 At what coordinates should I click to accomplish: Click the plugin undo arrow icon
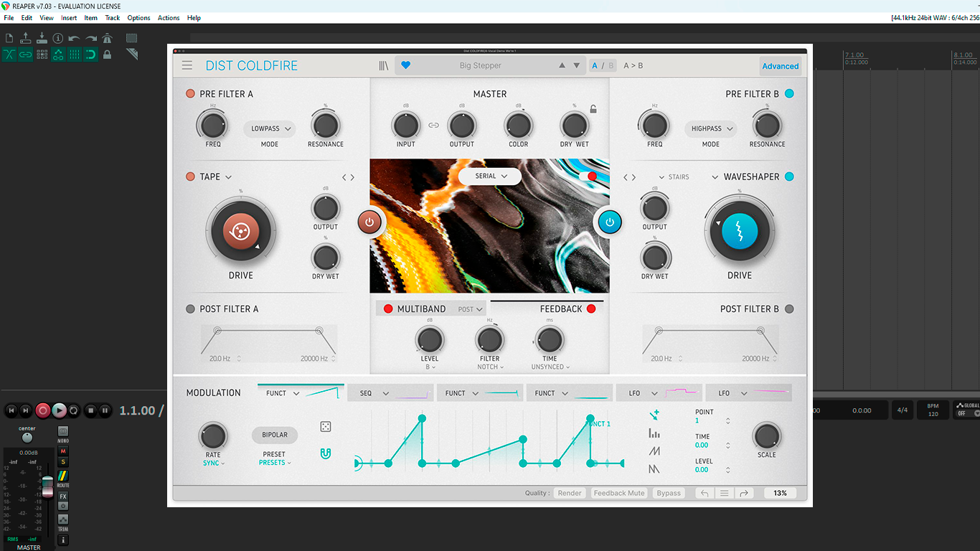(705, 493)
